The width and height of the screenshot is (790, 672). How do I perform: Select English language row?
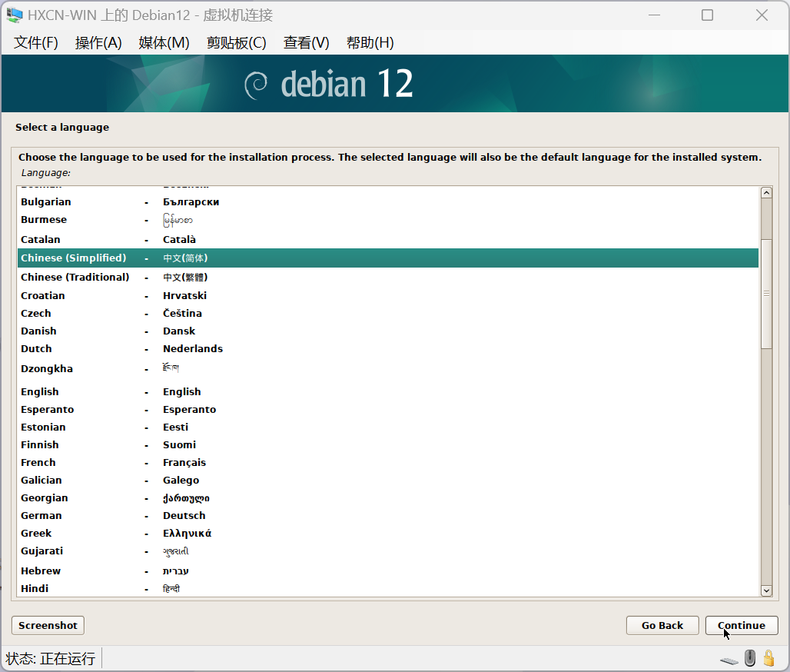[x=388, y=391]
